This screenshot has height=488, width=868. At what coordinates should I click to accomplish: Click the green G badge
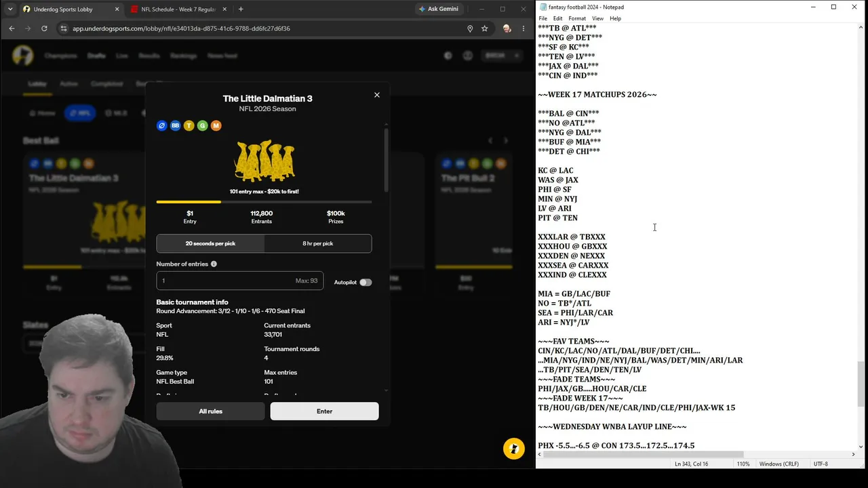pyautogui.click(x=202, y=125)
